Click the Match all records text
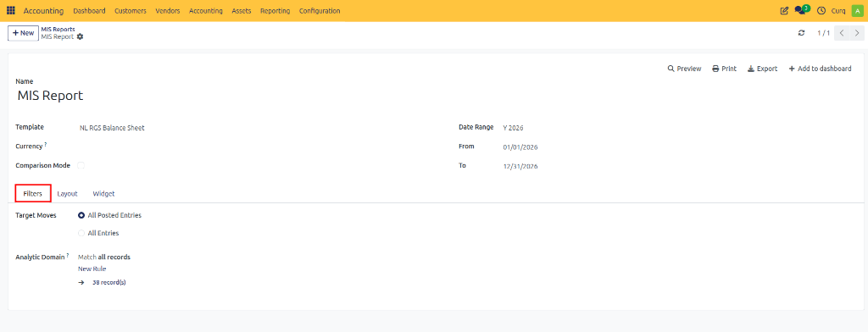 (x=104, y=257)
